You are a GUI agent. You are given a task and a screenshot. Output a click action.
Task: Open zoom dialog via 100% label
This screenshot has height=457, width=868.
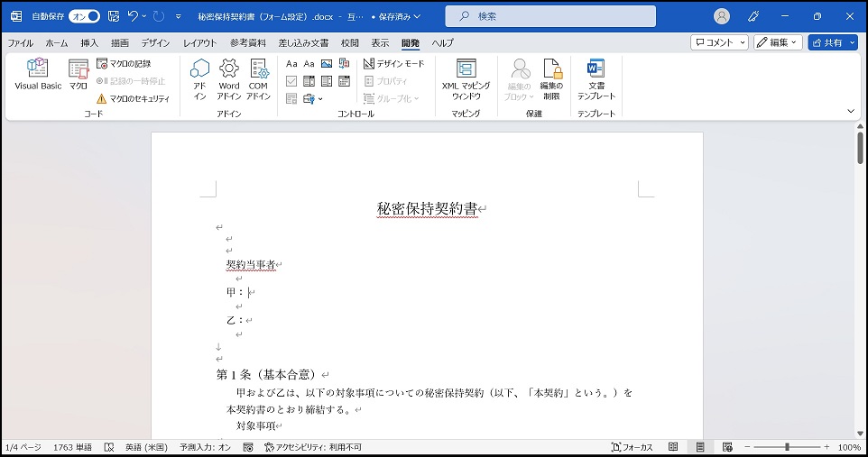[x=849, y=447]
